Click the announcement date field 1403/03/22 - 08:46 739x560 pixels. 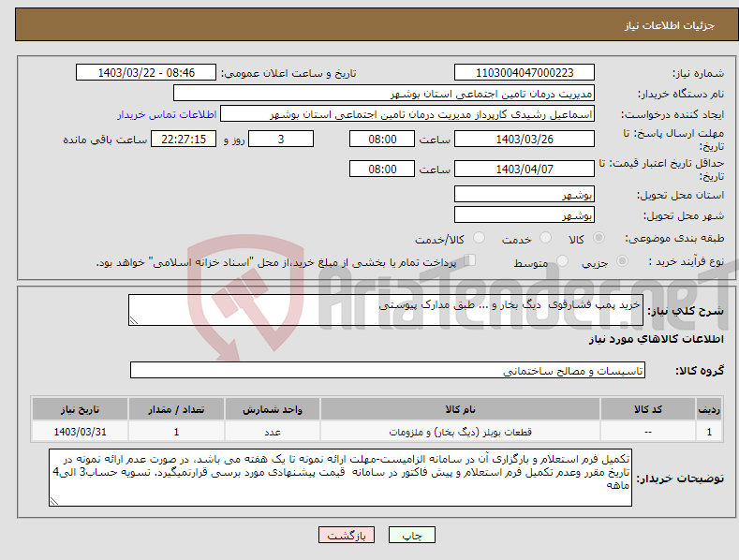[x=146, y=73]
